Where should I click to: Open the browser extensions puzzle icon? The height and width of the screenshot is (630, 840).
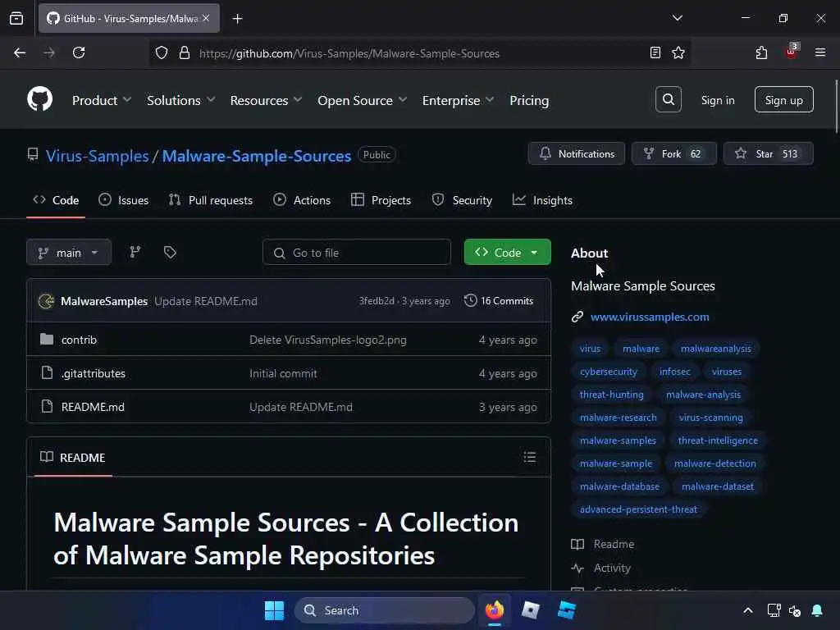[x=761, y=52]
